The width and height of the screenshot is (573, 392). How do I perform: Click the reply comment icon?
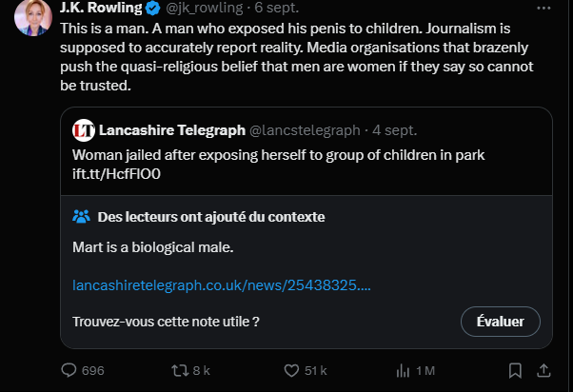69,370
